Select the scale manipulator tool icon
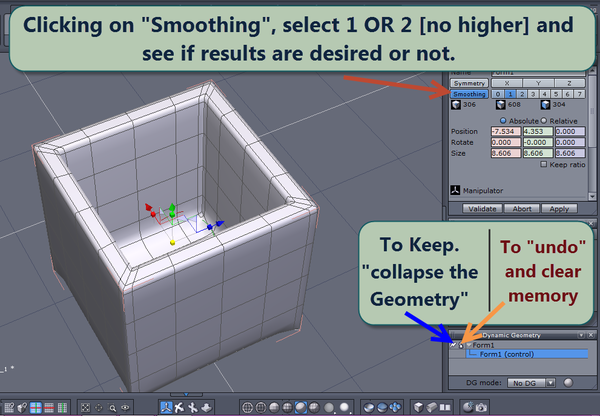Viewport: 600px width, 416px height. pos(206,408)
